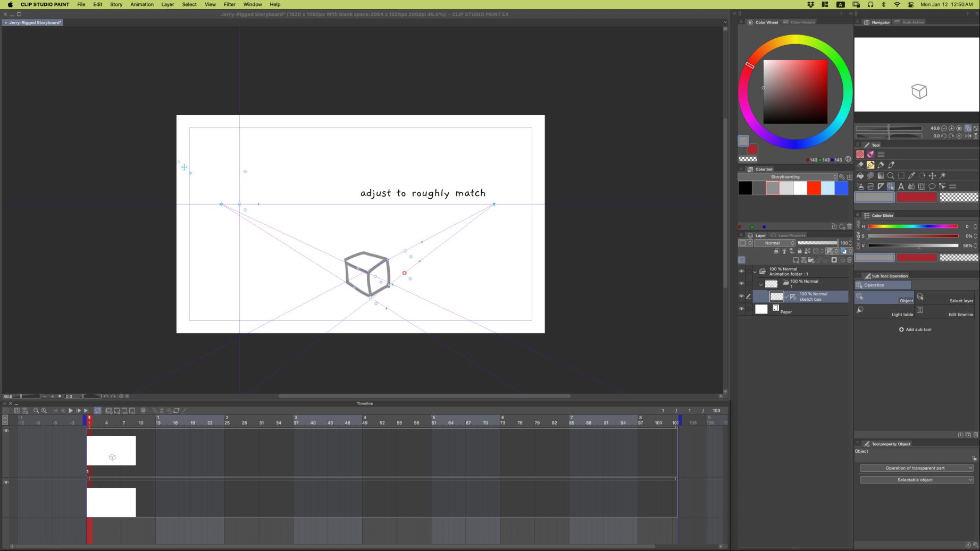Toggle loop playback in timeline
The image size is (980, 551).
[98, 411]
